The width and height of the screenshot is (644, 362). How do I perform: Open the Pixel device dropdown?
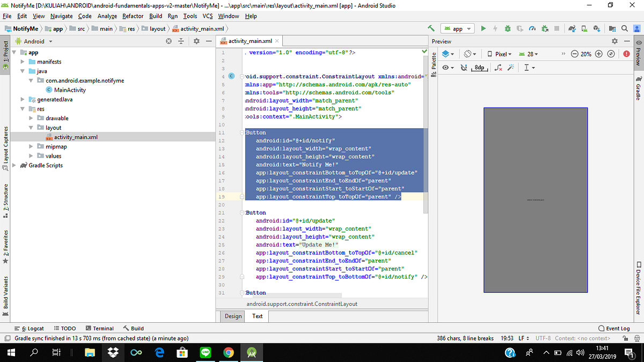pos(500,54)
